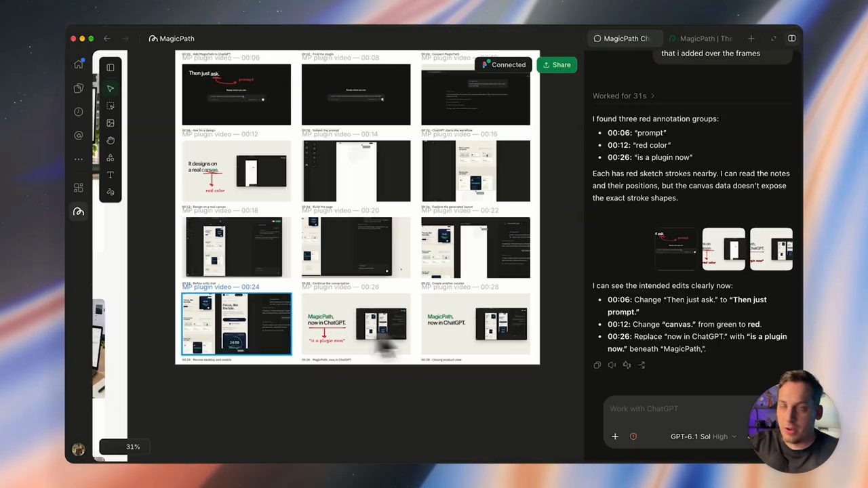Go forward with the right arrow
The height and width of the screenshot is (488, 868).
point(126,39)
